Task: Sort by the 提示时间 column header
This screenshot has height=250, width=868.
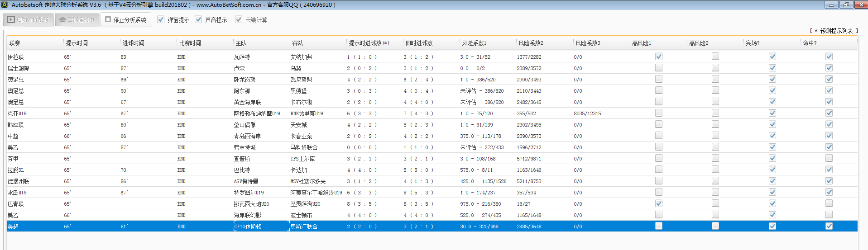Action: click(x=77, y=43)
